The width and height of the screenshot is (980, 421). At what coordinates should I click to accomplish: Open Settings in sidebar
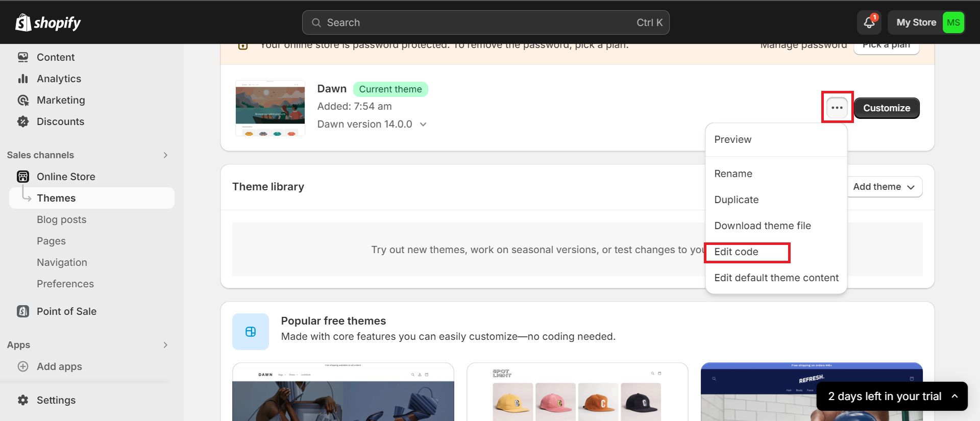click(x=56, y=400)
